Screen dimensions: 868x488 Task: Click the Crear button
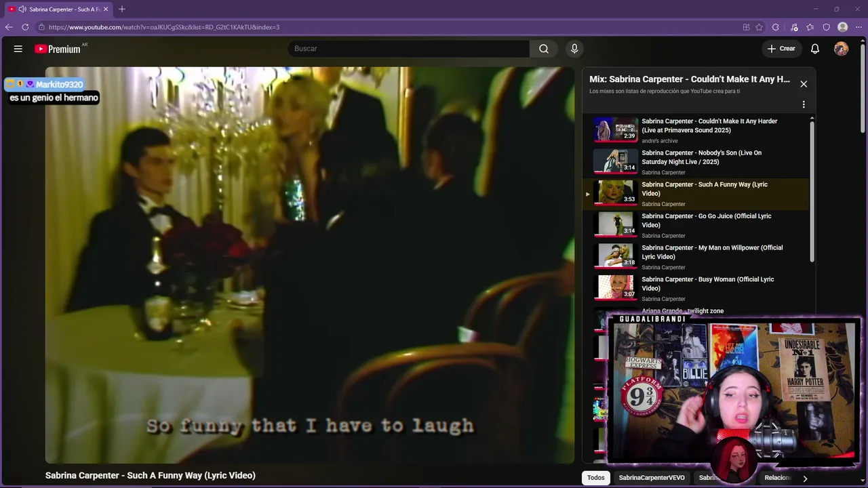pos(781,49)
